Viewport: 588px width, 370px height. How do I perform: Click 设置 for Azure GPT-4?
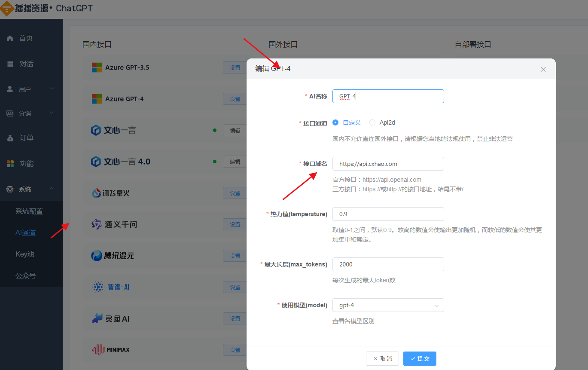pyautogui.click(x=235, y=99)
